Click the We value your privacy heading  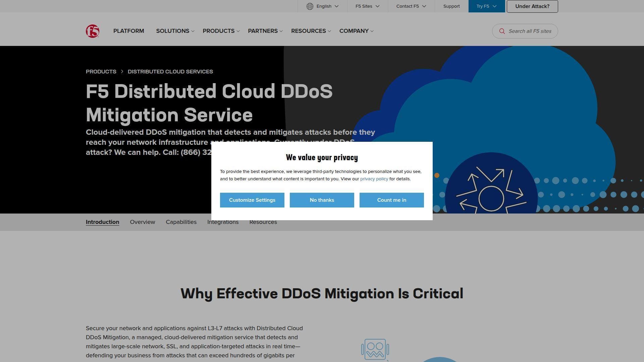coord(322,158)
